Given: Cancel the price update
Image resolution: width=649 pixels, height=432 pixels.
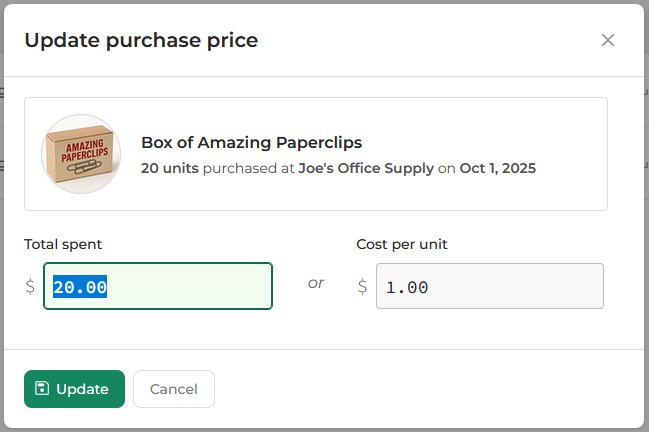Looking at the screenshot, I should tap(173, 389).
